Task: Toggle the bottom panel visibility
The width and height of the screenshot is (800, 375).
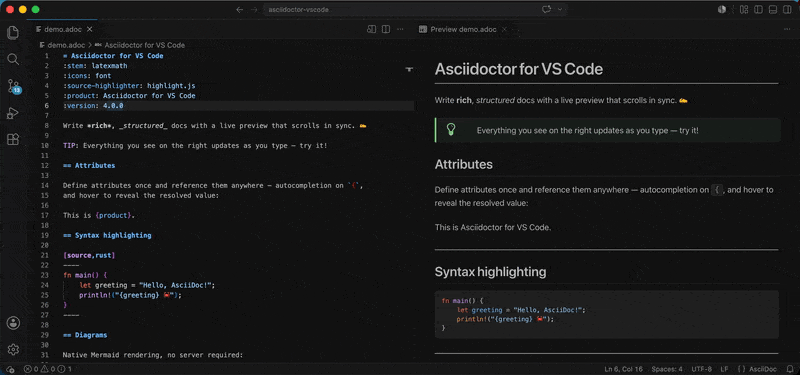Action: click(773, 10)
